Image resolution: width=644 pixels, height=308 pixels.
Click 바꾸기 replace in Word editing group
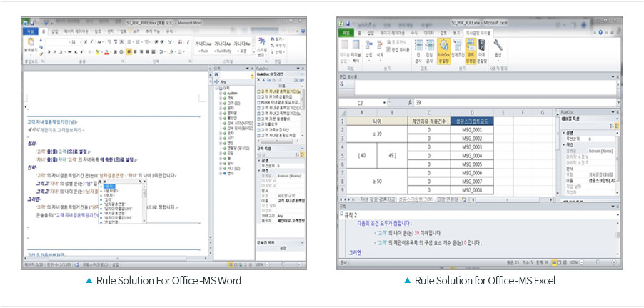click(x=278, y=46)
